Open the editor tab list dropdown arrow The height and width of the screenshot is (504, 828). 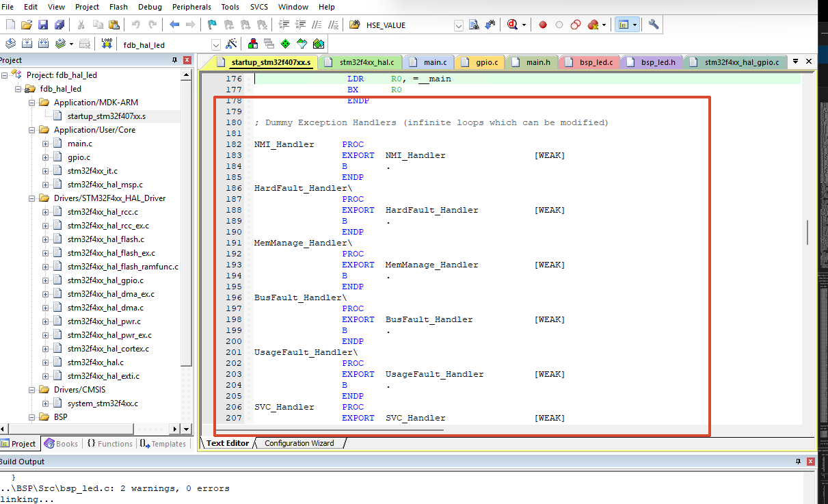tap(796, 62)
